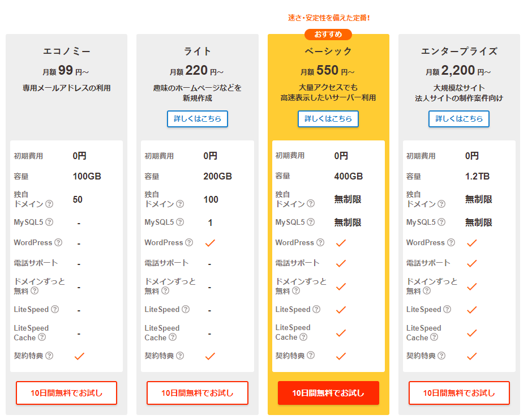Open the 契約特典 help icon in the エコノミー plan
The width and height of the screenshot is (532, 419).
tap(49, 356)
